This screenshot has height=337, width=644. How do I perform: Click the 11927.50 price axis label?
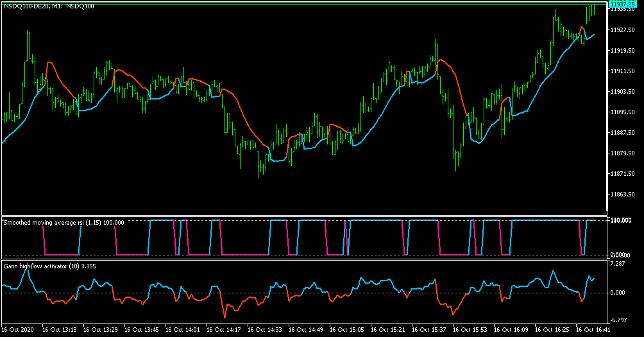click(x=623, y=30)
